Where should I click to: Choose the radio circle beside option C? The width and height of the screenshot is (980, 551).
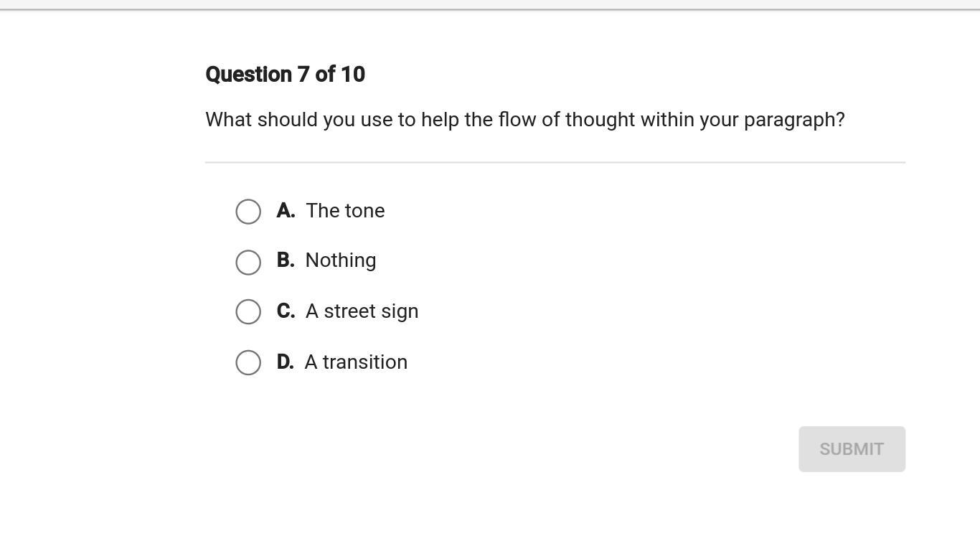point(248,311)
